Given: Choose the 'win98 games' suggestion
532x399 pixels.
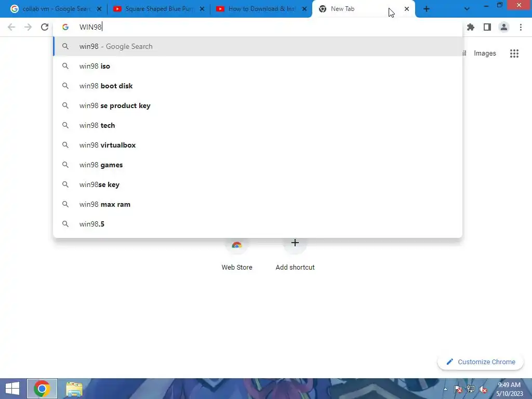Looking at the screenshot, I should coord(258,165).
